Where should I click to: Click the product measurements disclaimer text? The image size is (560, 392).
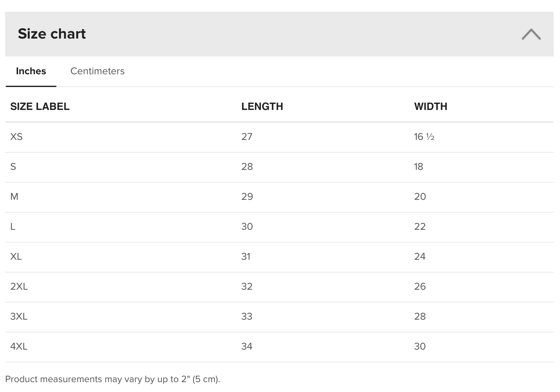[x=113, y=379]
